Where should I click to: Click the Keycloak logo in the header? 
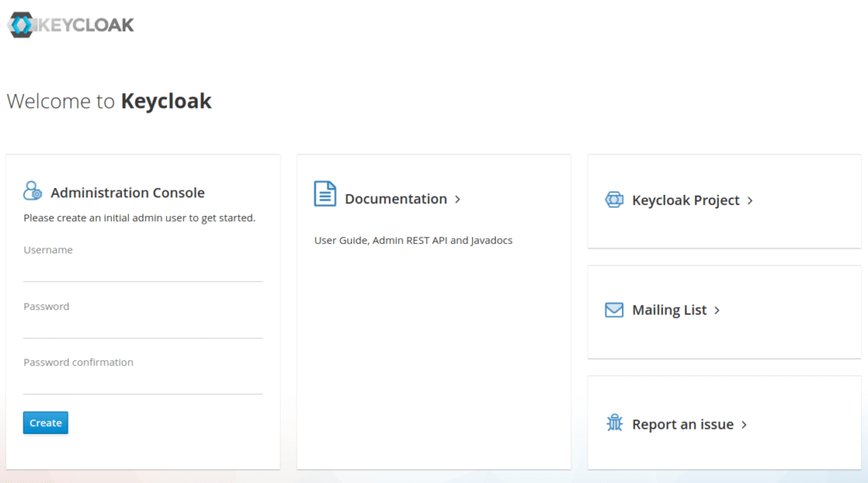click(x=70, y=25)
